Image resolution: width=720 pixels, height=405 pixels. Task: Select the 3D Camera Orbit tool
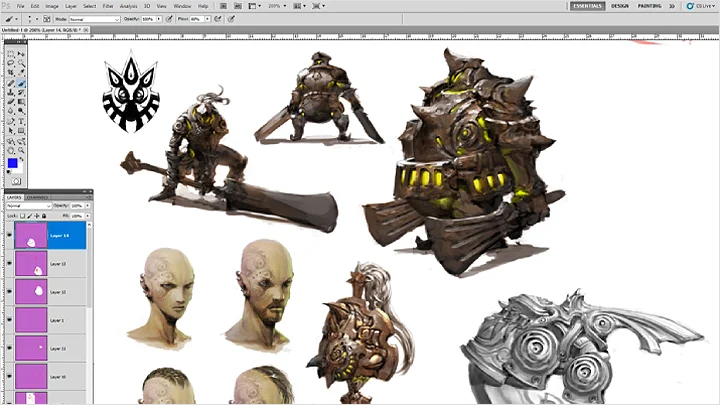coord(21,141)
